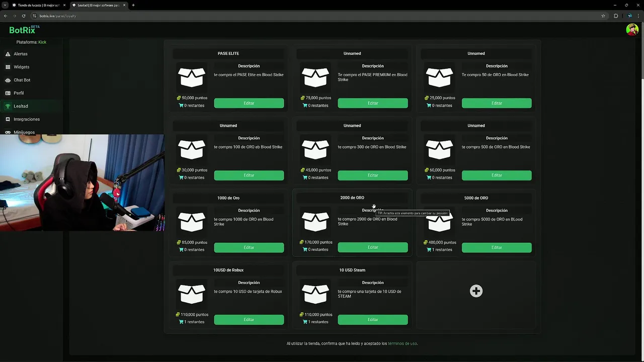Click the Lealtad trophy icon

click(x=8, y=106)
